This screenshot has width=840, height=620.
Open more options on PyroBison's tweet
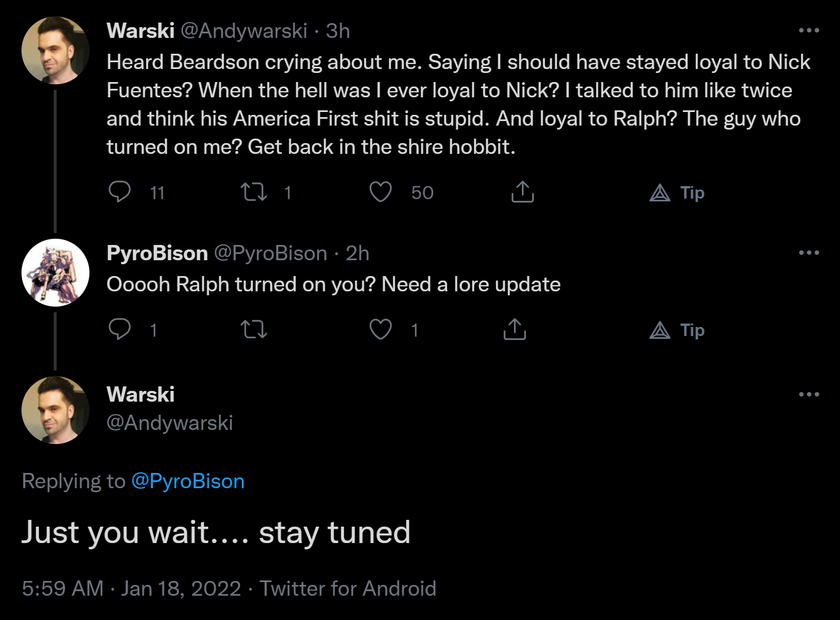point(809,253)
